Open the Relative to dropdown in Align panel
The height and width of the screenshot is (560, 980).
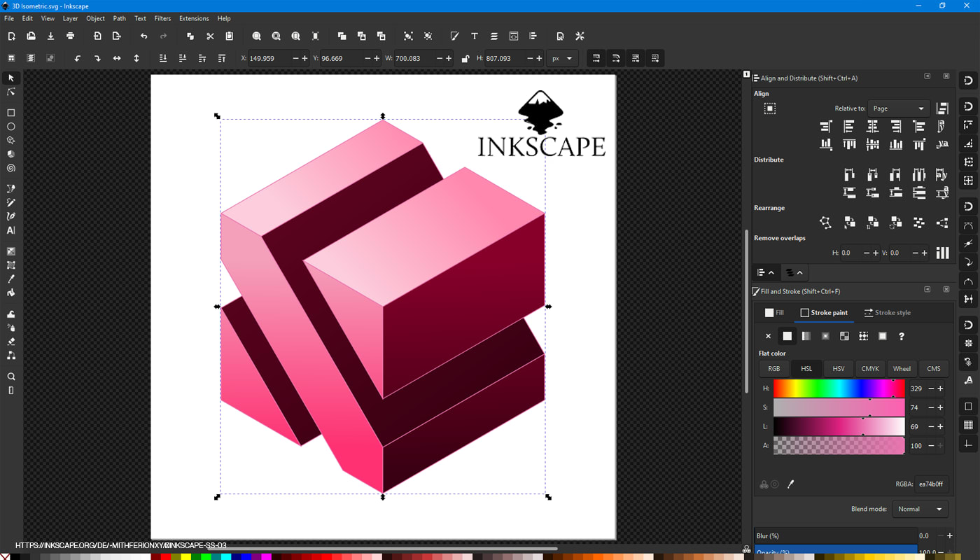(898, 108)
